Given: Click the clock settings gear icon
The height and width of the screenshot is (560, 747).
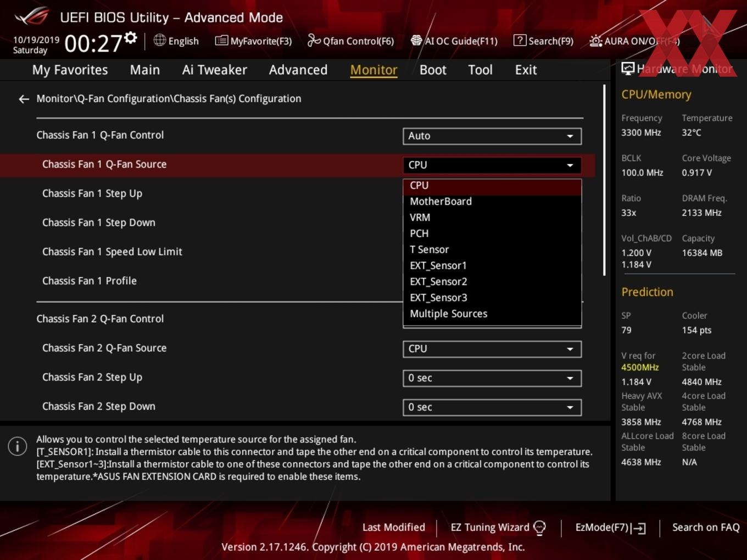Looking at the screenshot, I should [130, 38].
